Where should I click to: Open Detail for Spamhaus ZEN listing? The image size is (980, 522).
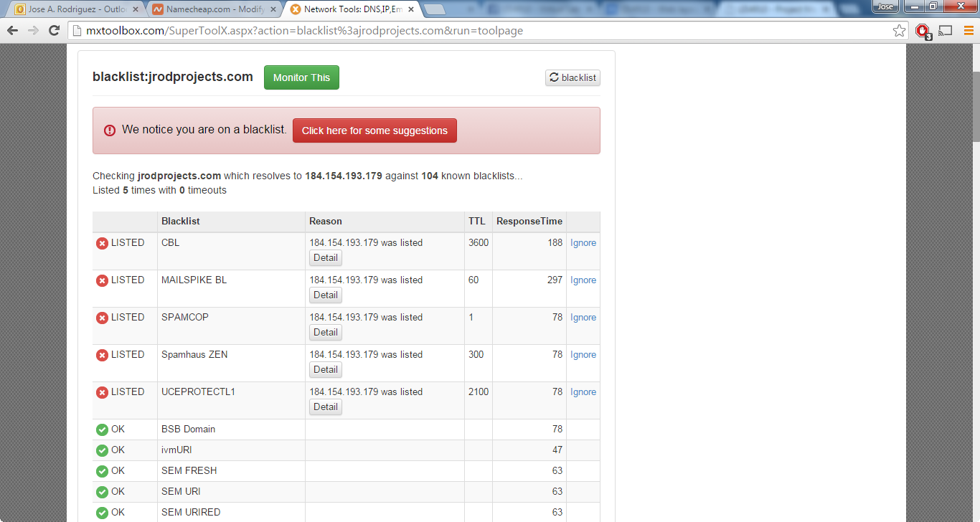click(x=326, y=370)
